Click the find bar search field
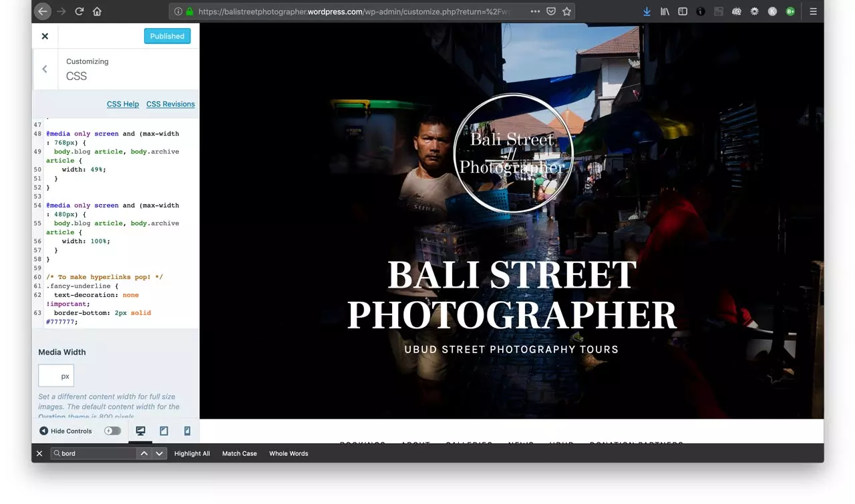Image resolution: width=855 pixels, height=504 pixels. 94,453
